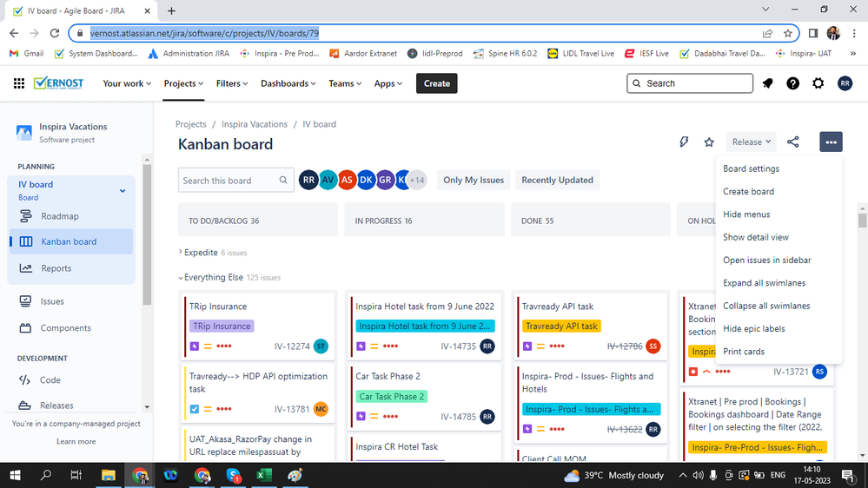Choose Collapse all swimlanes
This screenshot has height=488, width=868.
coord(779,306)
